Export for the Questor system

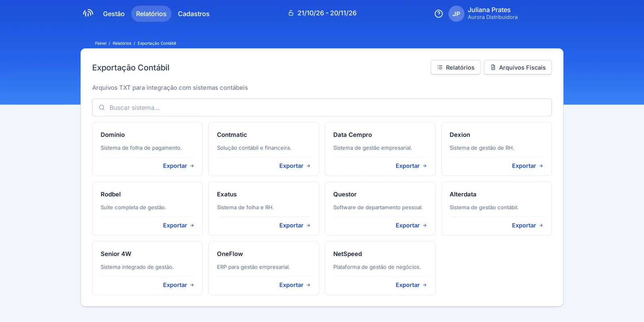coord(411,225)
